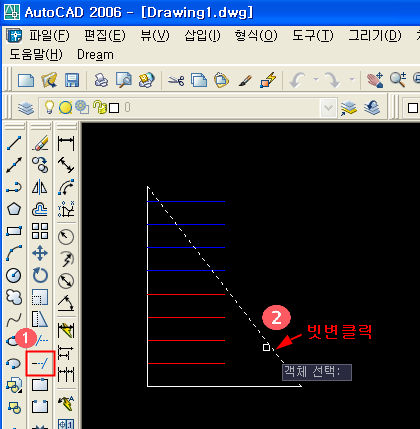Select the Polyline tool

click(x=14, y=187)
